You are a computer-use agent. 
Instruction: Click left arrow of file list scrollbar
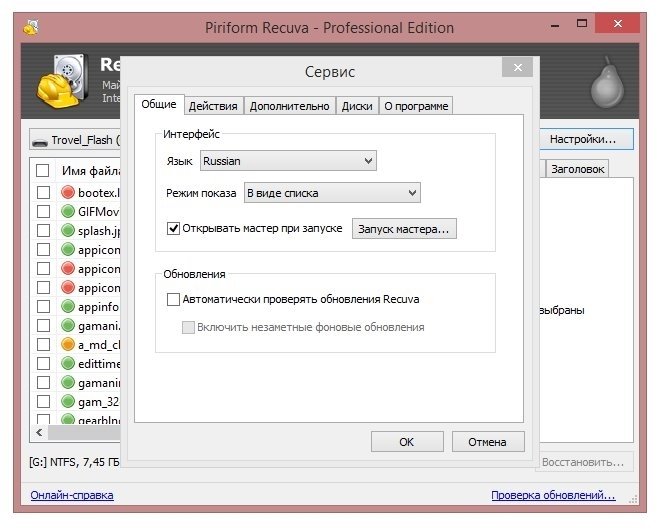(x=40, y=433)
